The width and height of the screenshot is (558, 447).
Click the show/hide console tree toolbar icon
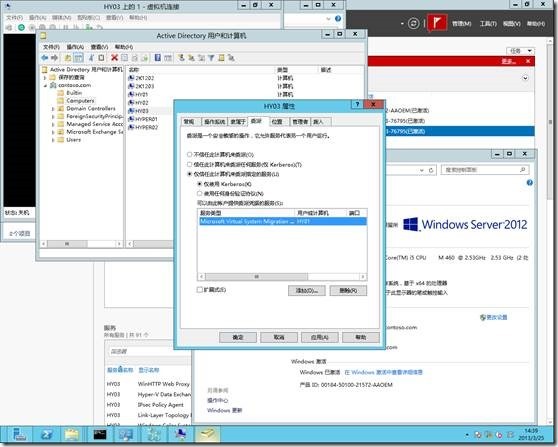[x=79, y=58]
